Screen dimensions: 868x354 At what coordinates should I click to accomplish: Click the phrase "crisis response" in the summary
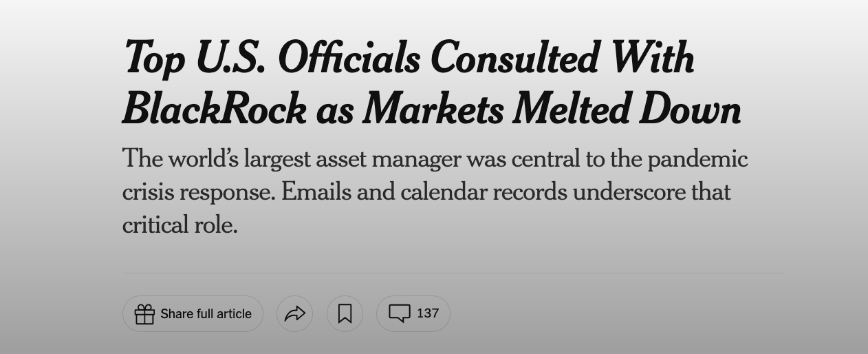[x=199, y=192]
